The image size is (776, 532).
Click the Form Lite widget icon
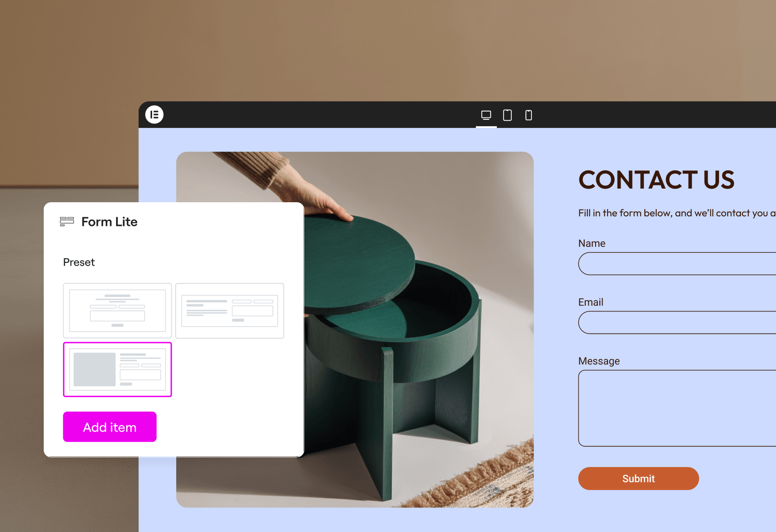(x=67, y=222)
